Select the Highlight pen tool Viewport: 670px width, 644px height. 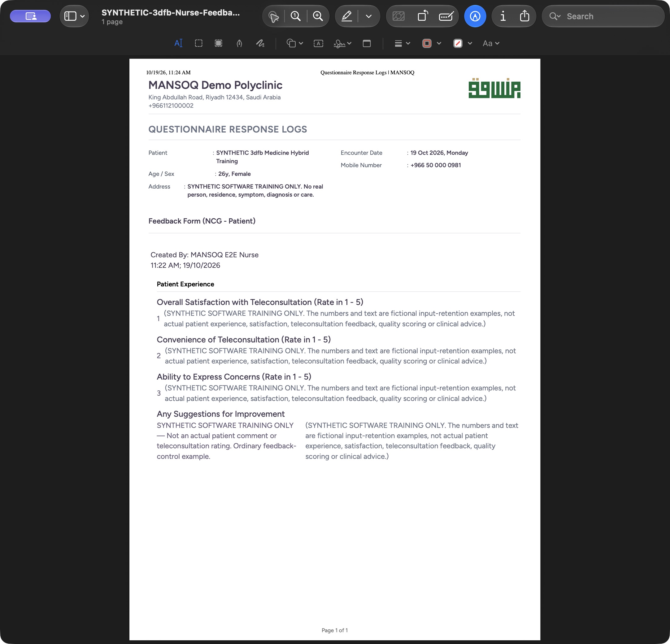click(x=347, y=16)
